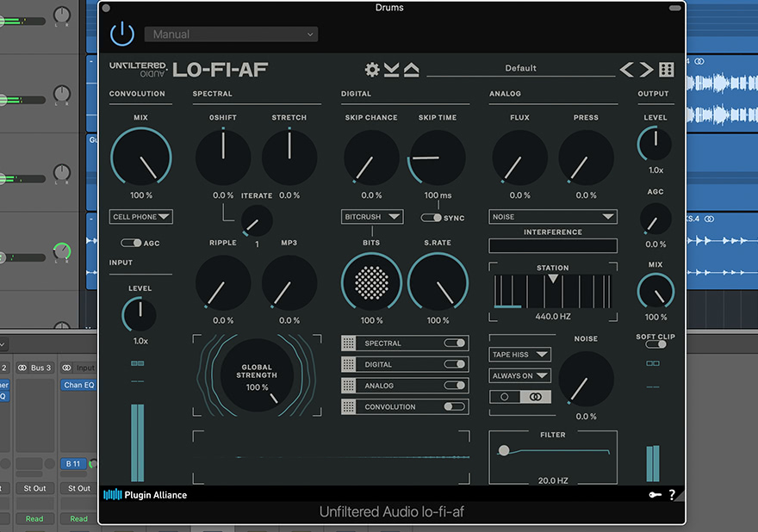
Task: Enable the Convolution section switch
Action: [x=455, y=407]
